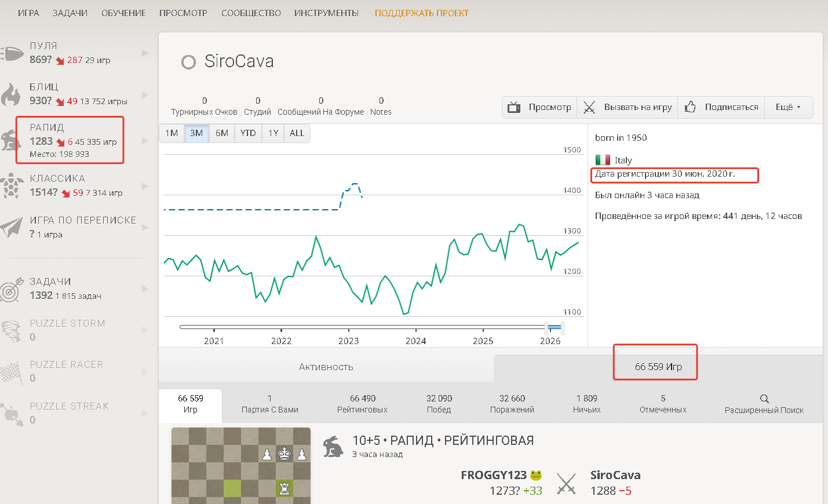Select the 66 490 Рейтинговых filter
Screen dimensions: 828x504
click(x=363, y=404)
